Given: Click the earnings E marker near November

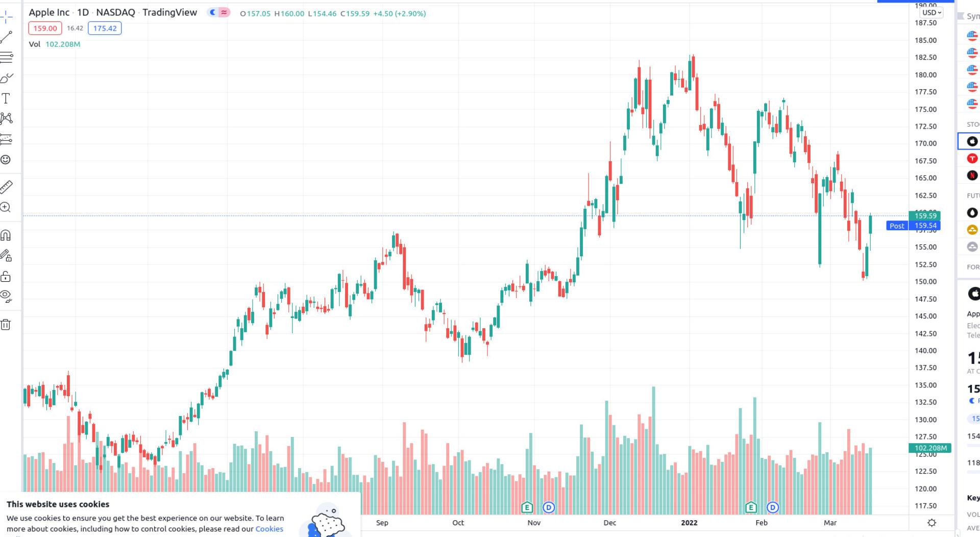Looking at the screenshot, I should tap(527, 507).
